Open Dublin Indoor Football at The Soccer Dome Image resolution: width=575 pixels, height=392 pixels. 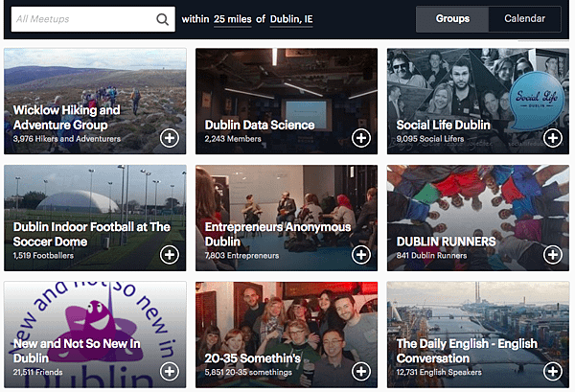[x=92, y=234]
